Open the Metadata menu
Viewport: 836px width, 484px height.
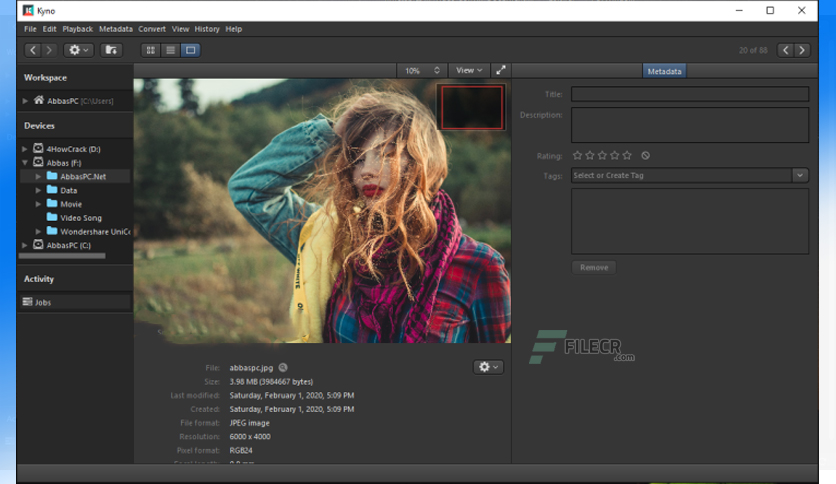[x=116, y=29]
